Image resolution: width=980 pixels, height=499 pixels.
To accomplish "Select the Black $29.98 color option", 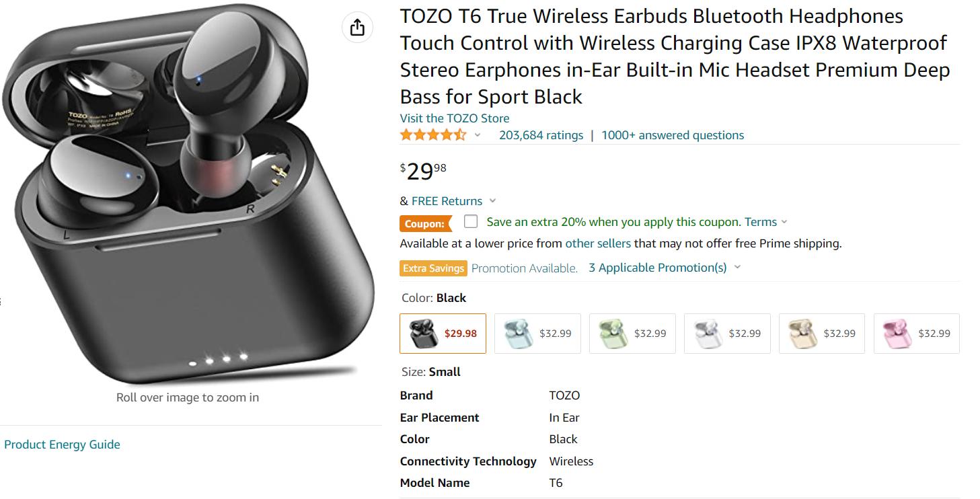I will pos(443,334).
